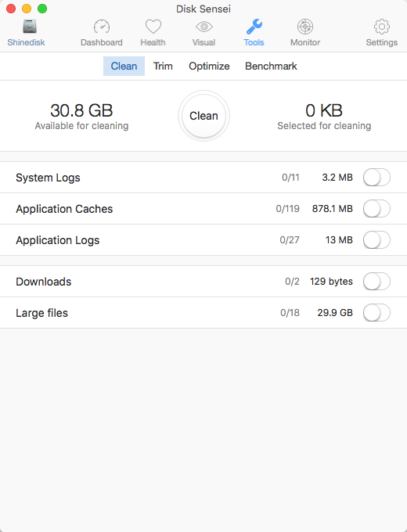Click the 30.8 GB available value

[81, 110]
